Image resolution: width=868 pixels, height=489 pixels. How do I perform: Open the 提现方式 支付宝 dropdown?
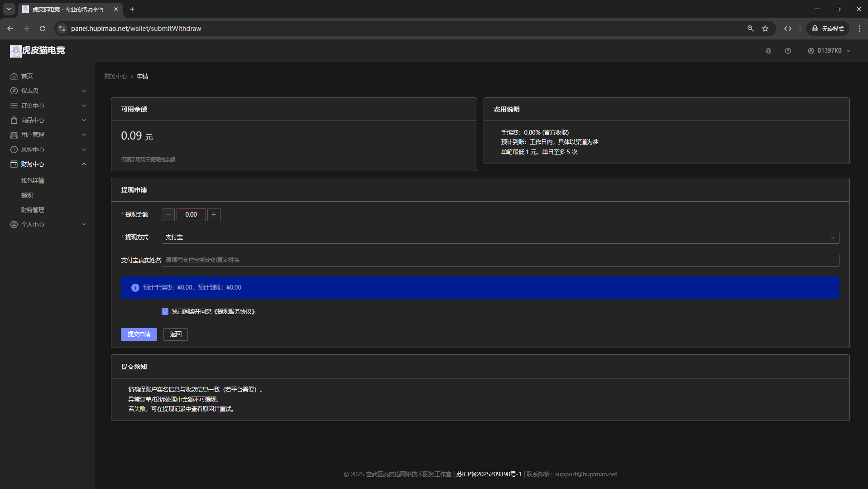coord(500,237)
